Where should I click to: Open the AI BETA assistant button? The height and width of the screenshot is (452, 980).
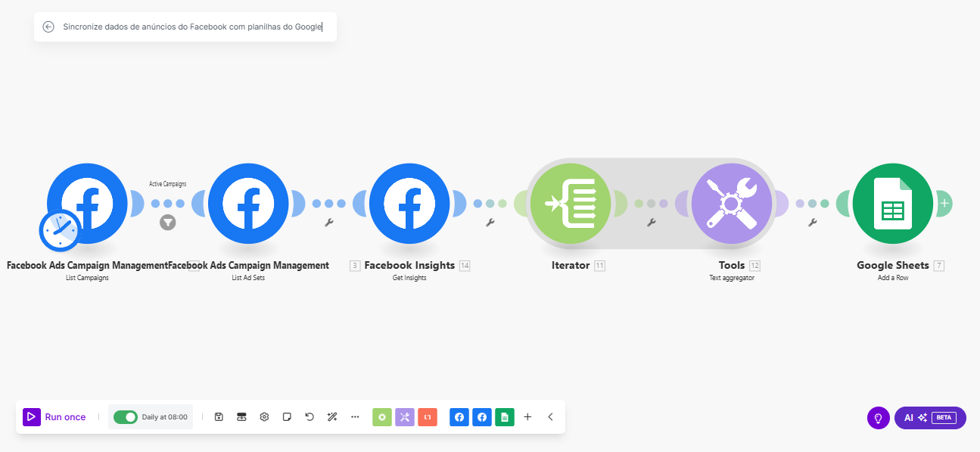pos(930,418)
